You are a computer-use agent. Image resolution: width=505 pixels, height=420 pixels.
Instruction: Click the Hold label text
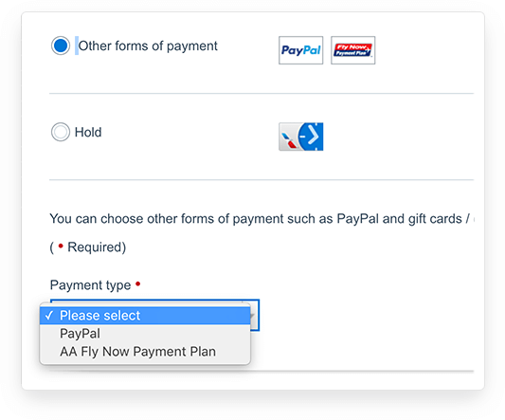[x=88, y=132]
